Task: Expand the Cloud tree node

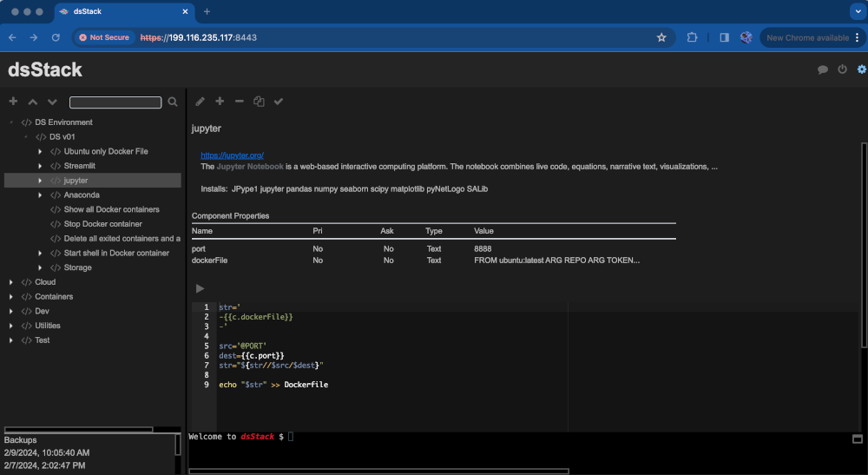Action: [x=11, y=282]
